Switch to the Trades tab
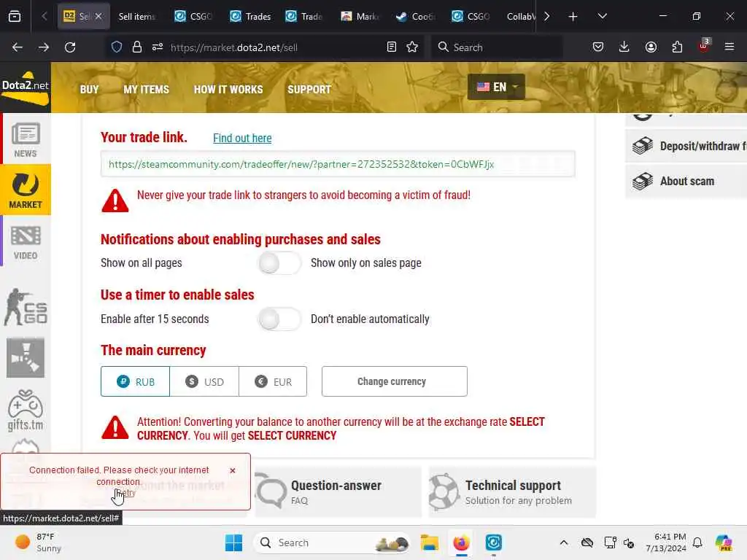 point(251,17)
